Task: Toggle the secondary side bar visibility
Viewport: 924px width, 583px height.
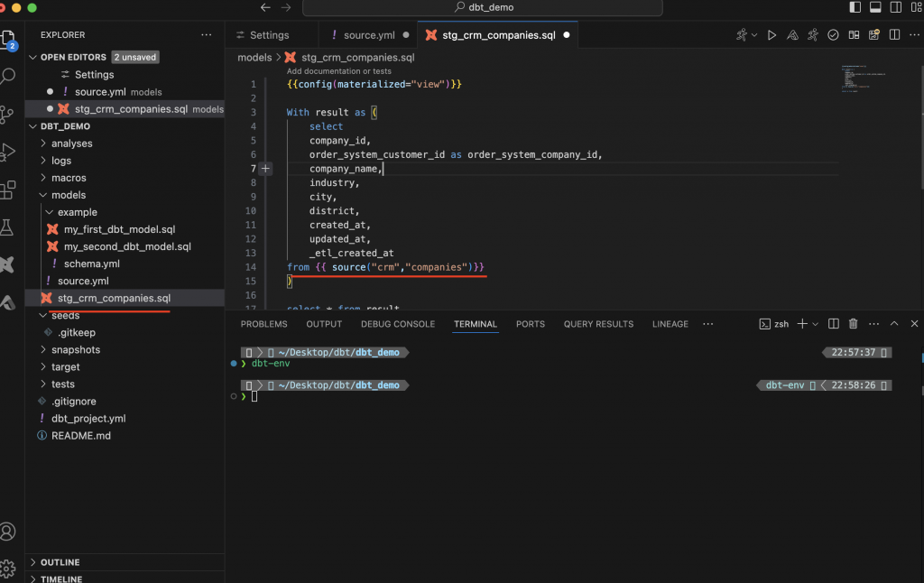Action: pos(896,7)
